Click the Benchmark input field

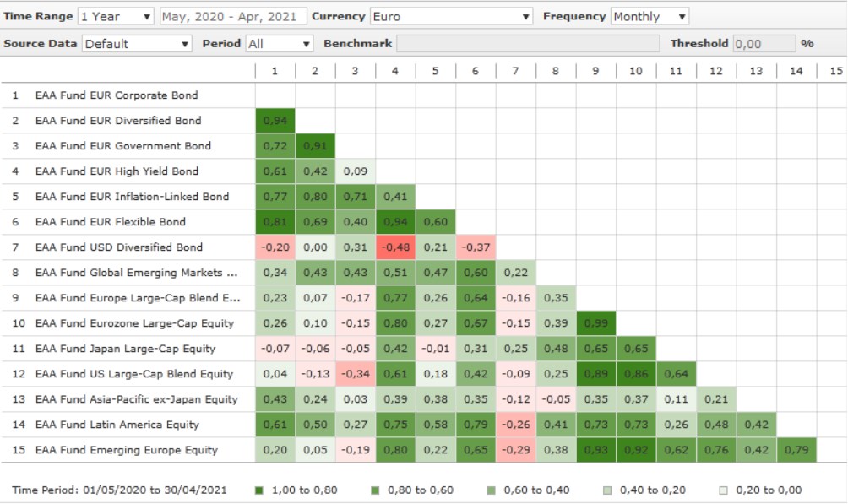[528, 44]
